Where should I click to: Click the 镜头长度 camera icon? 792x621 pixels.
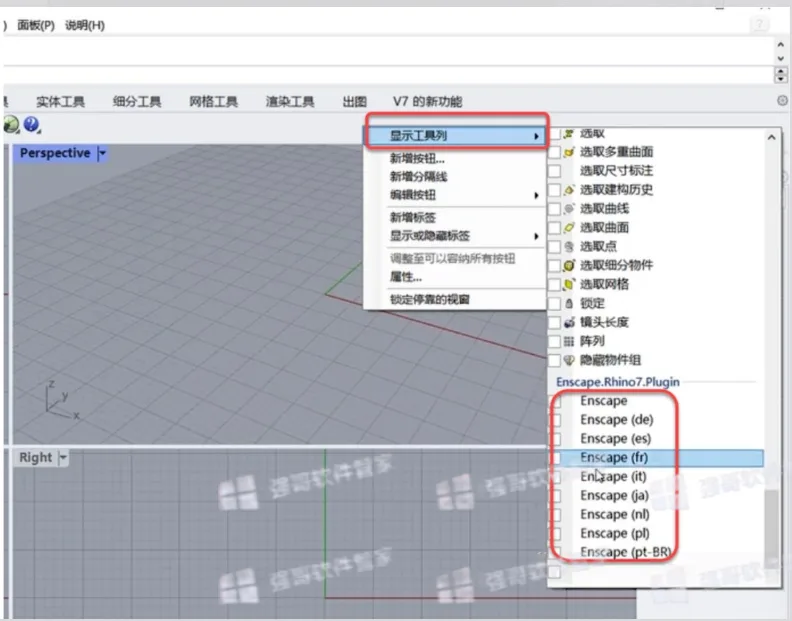click(x=569, y=322)
